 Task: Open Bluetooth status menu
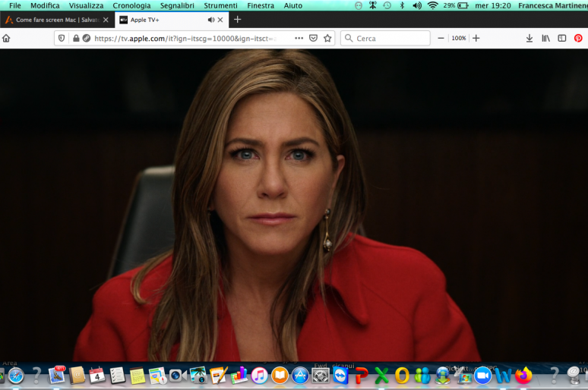[402, 5]
